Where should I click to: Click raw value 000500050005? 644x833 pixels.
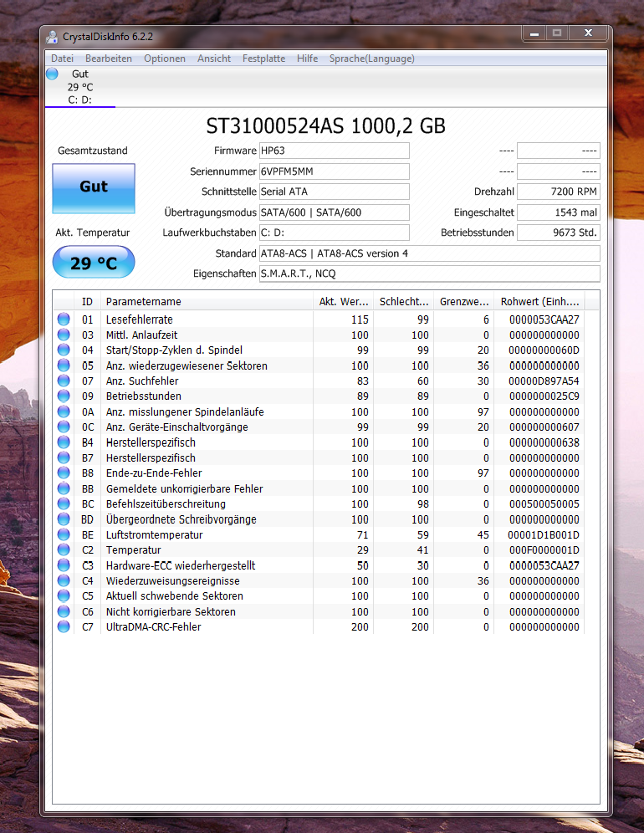[544, 503]
